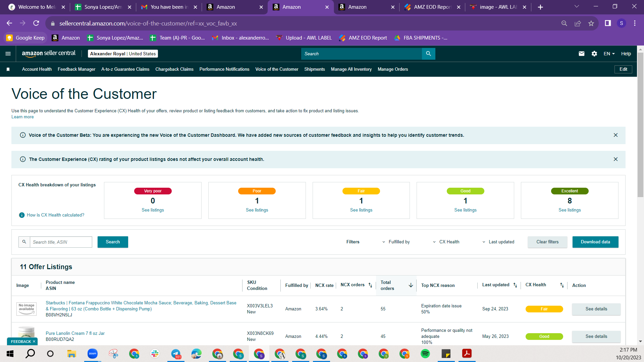Go back with browser back arrow
The image size is (644, 362).
pyautogui.click(x=9, y=23)
